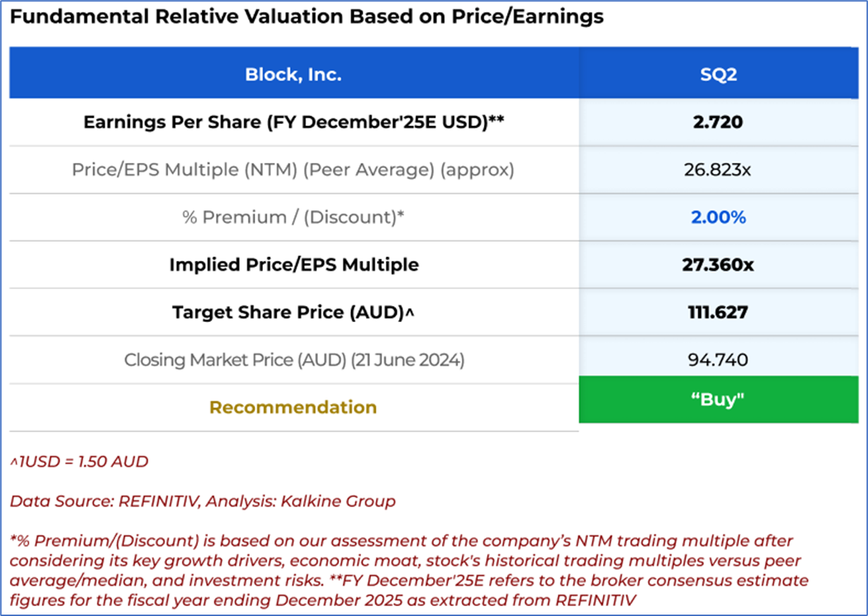Select the "Block, Inc." header cell
868x616 pixels.
coord(293,74)
